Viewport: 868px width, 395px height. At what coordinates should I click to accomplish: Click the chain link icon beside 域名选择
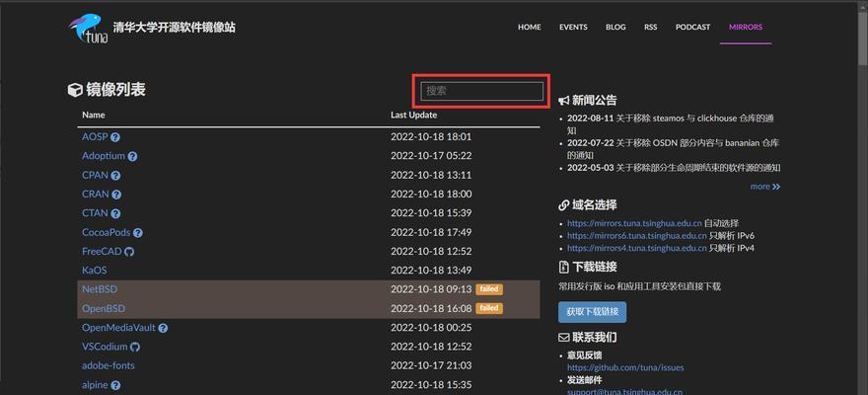coord(563,205)
